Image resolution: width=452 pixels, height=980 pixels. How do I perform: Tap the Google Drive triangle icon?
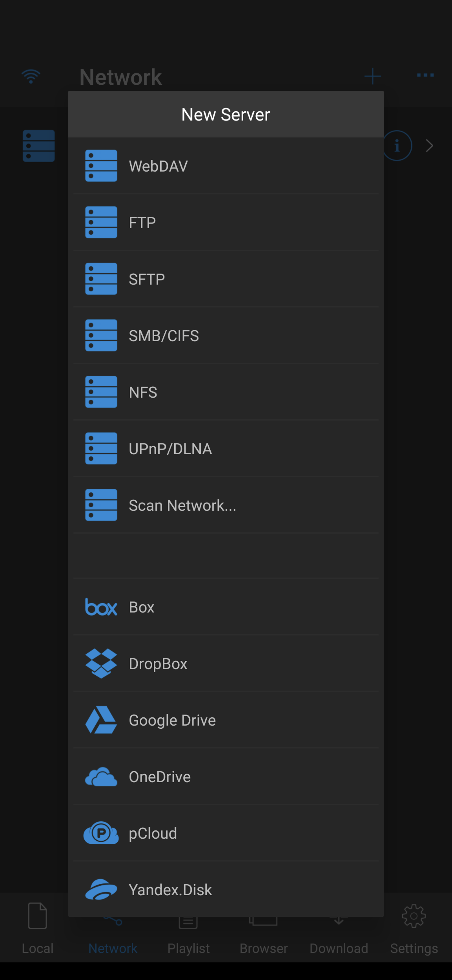[101, 720]
